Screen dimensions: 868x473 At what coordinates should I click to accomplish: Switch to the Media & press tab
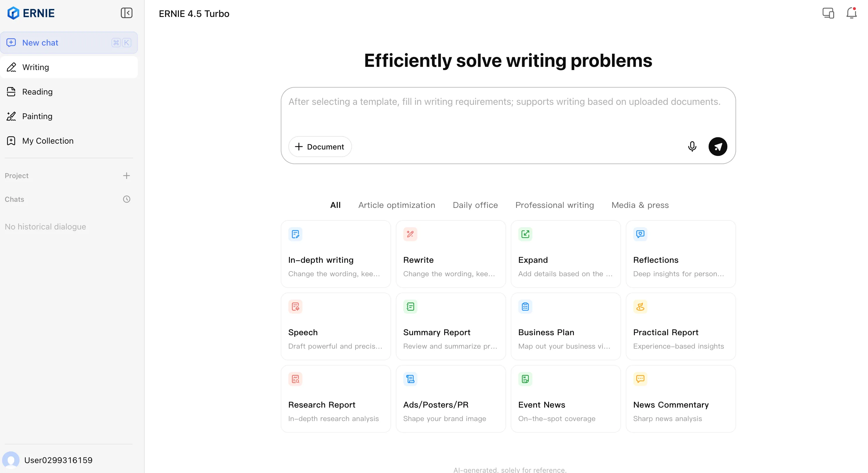coord(640,205)
